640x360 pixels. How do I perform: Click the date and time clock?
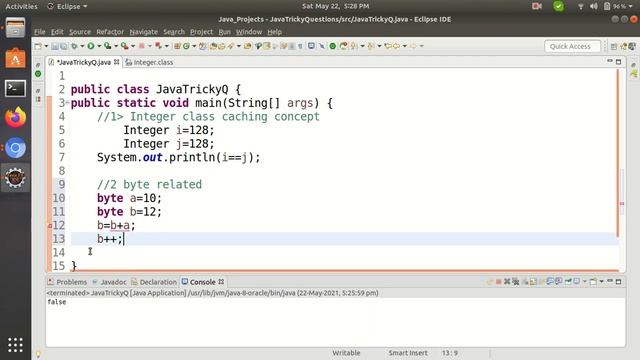click(x=336, y=6)
